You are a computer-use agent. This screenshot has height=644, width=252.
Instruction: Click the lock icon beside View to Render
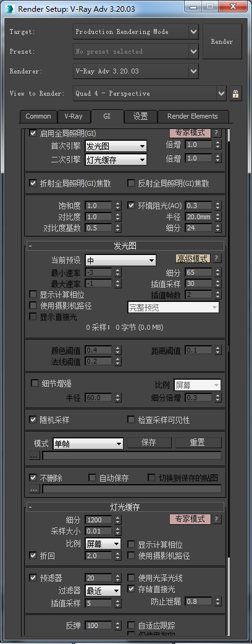point(235,94)
